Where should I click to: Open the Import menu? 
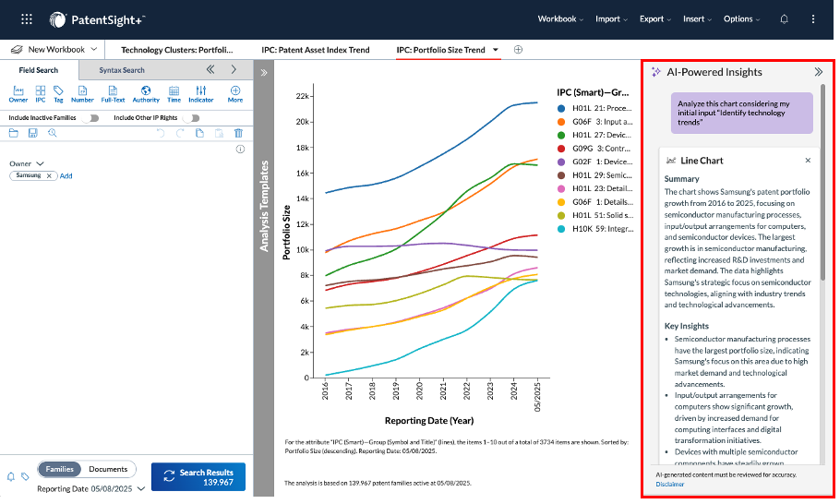click(x=611, y=18)
